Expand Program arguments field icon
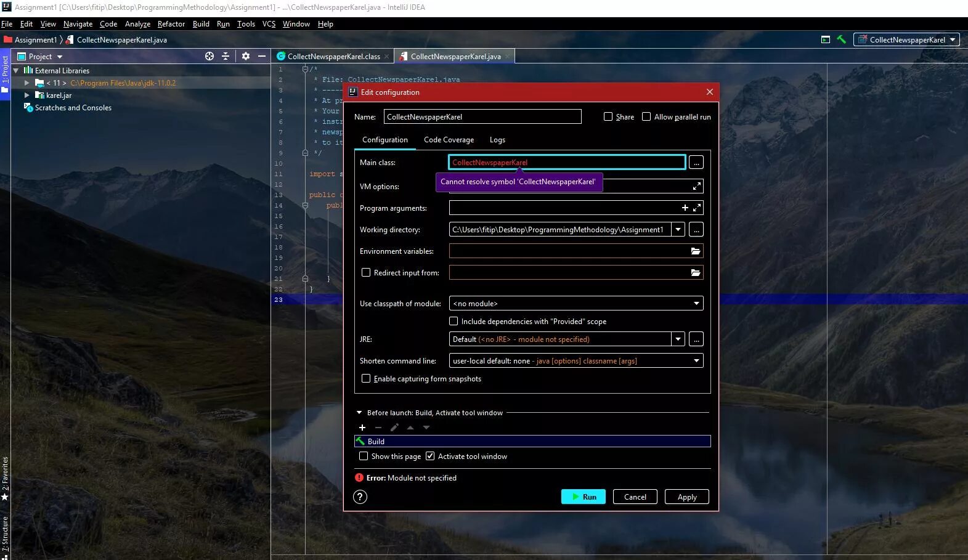The width and height of the screenshot is (968, 560). (697, 208)
